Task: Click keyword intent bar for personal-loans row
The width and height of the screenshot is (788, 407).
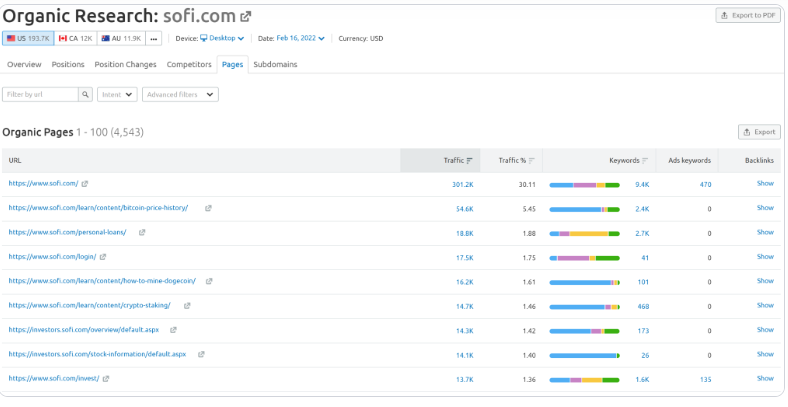Action: [584, 234]
